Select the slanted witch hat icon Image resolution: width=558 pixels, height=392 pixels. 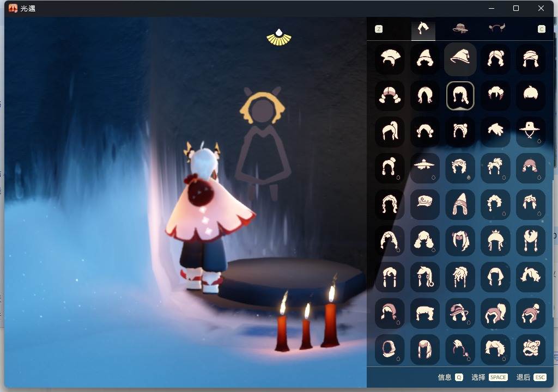460,59
